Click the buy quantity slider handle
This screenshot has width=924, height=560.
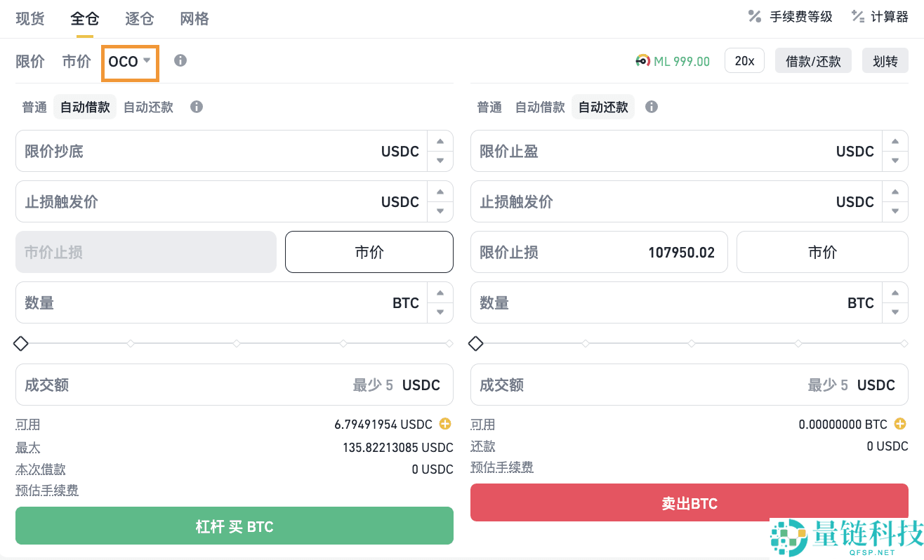tap(20, 343)
